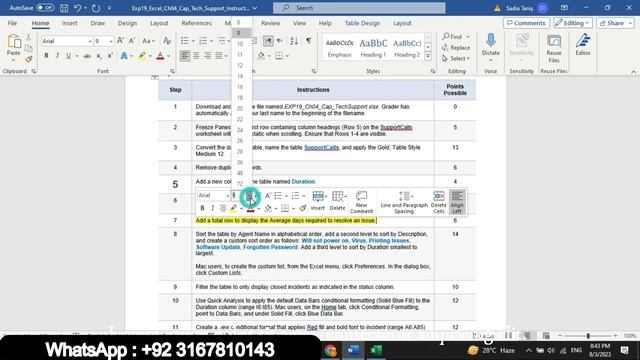Image resolution: width=640 pixels, height=360 pixels.
Task: Toggle Italic in ribbon Font group
Action: 57,56
